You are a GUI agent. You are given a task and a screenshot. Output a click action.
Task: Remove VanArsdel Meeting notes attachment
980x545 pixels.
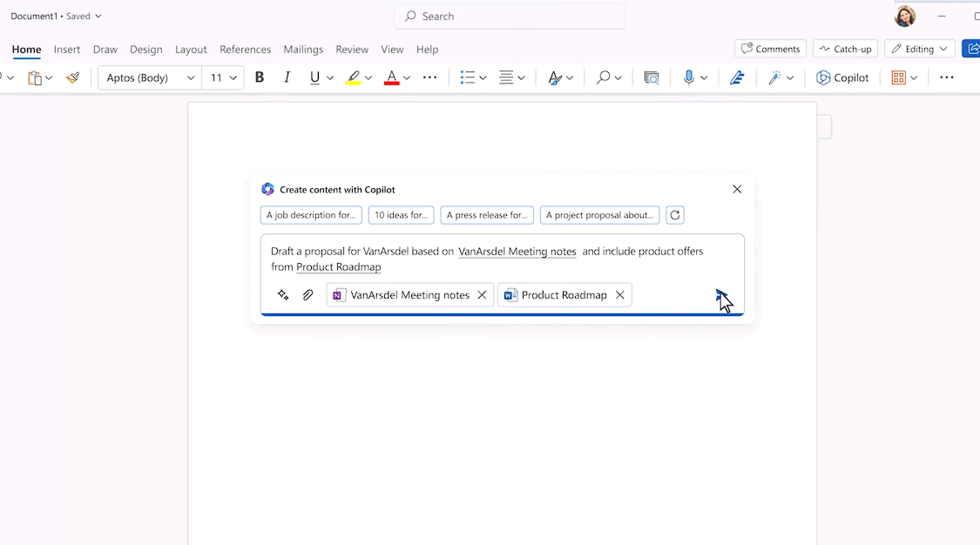[482, 294]
